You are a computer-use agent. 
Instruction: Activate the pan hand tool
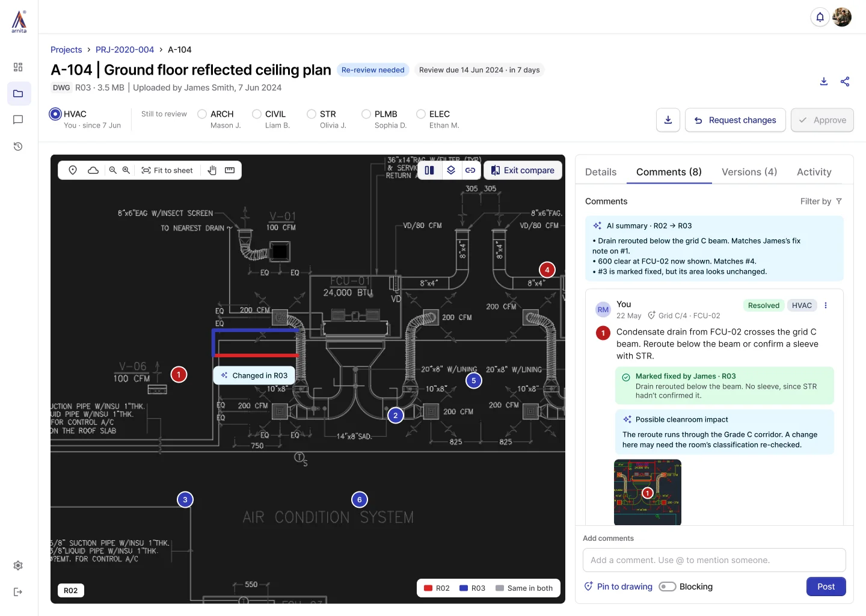(212, 170)
